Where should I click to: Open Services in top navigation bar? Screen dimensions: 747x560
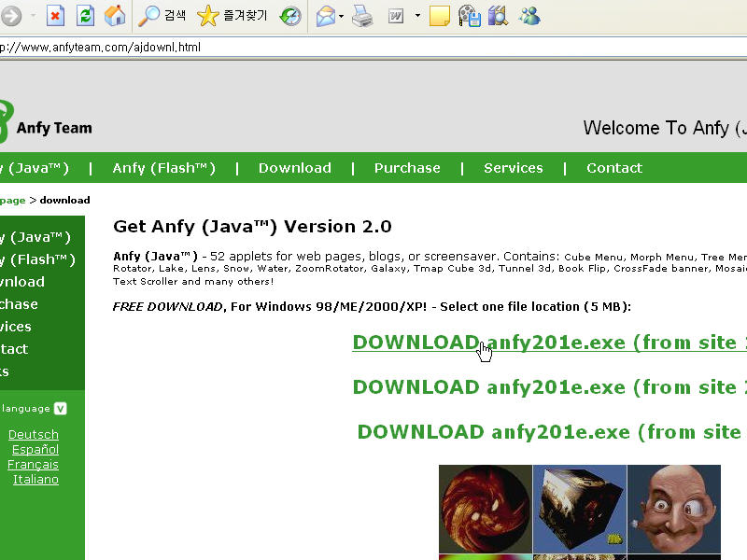[514, 168]
